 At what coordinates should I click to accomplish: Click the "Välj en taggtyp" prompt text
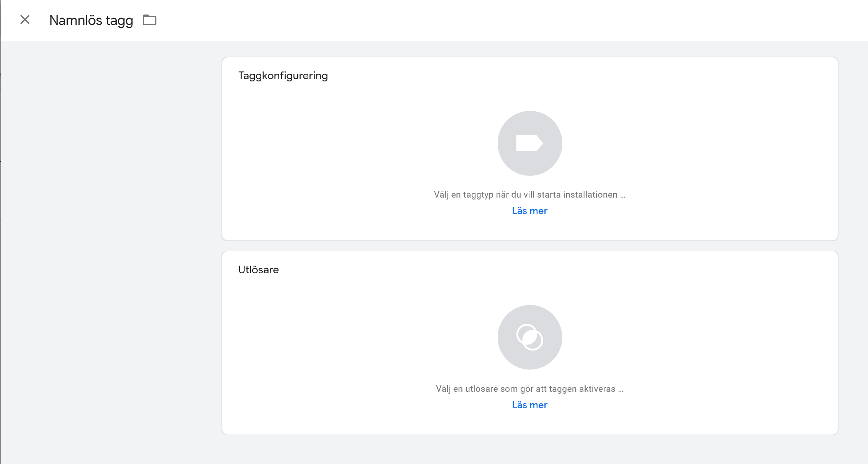pyautogui.click(x=529, y=195)
